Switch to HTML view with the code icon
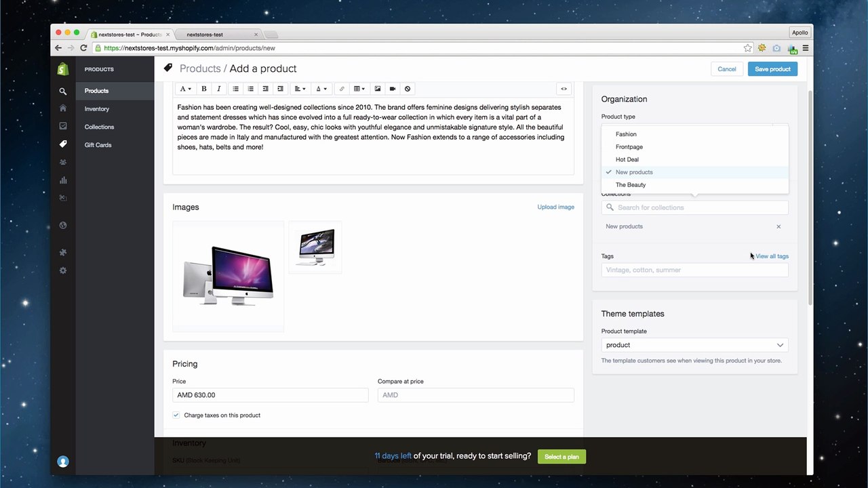The height and width of the screenshot is (488, 868). [x=564, y=89]
